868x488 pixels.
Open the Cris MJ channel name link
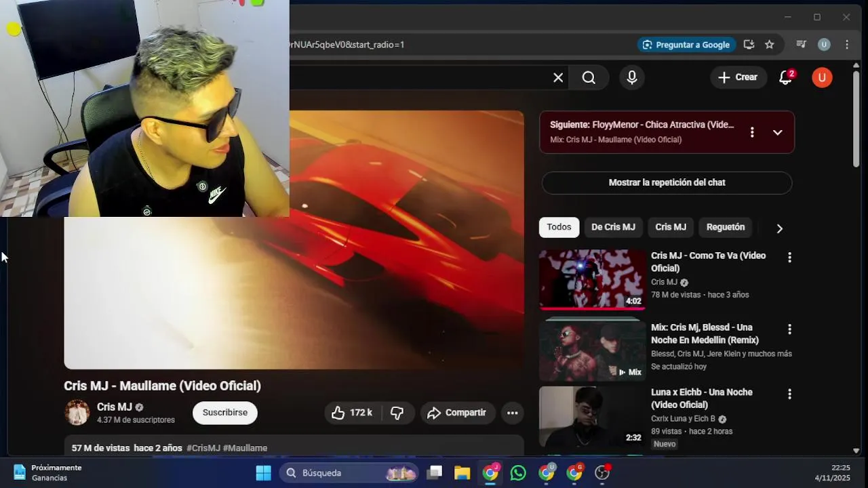click(114, 407)
